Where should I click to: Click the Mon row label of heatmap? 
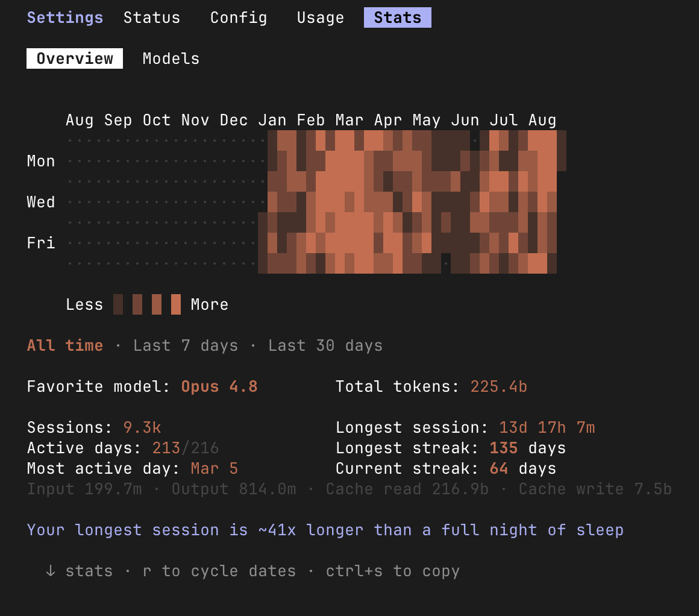point(41,161)
